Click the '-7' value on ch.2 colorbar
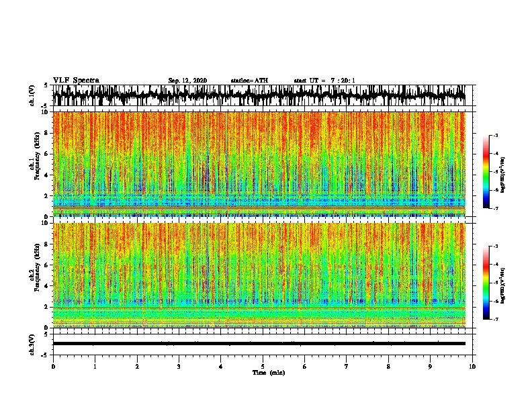 click(x=495, y=320)
